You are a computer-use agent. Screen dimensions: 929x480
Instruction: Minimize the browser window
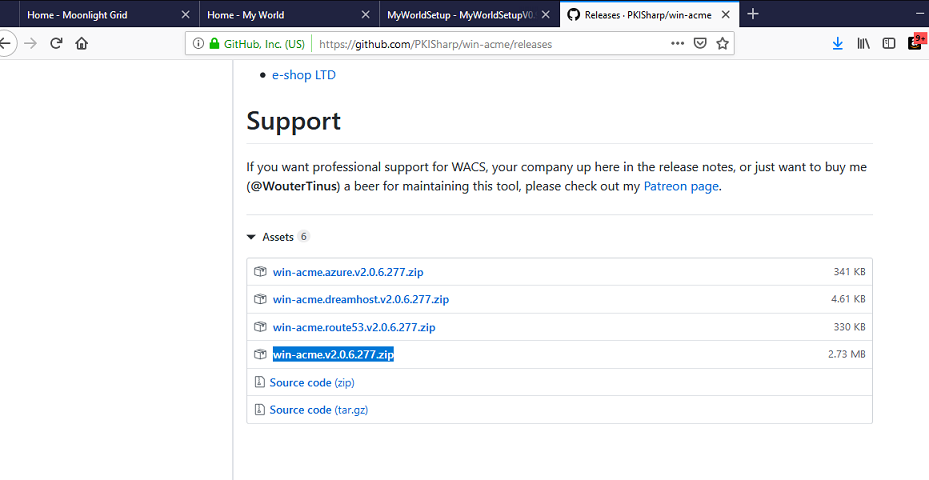tap(921, 14)
